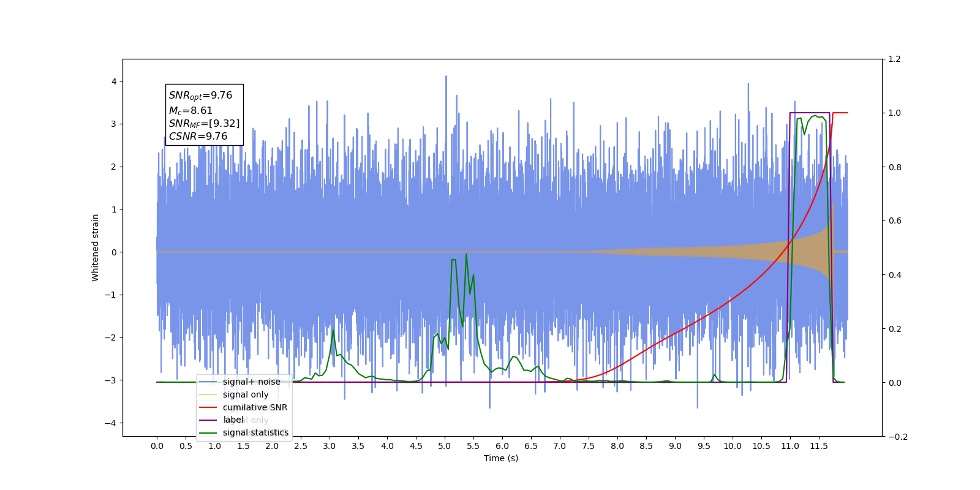Viewport: 980px width, 490px height.
Task: Click the 'cumilative SNR' legend entry text
Action: (x=255, y=407)
